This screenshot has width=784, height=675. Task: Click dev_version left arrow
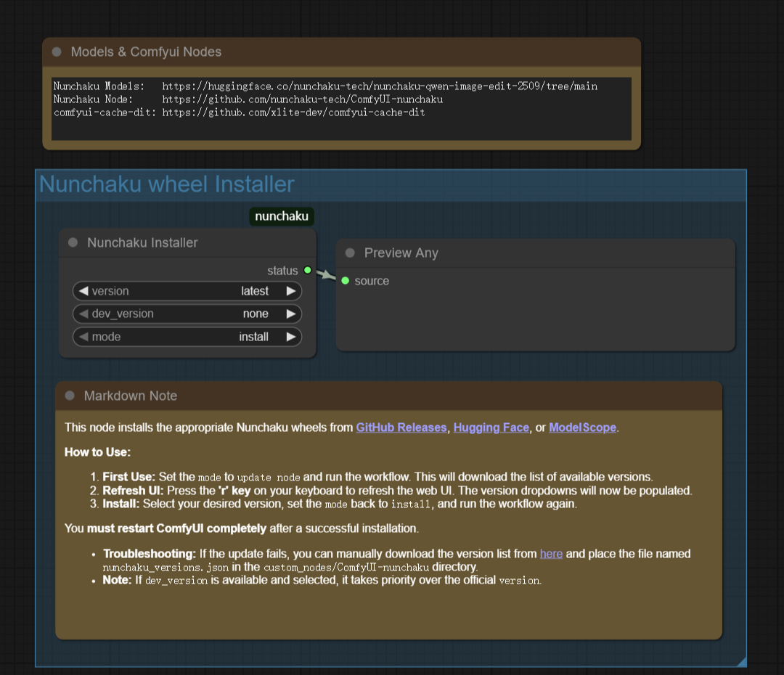click(83, 314)
